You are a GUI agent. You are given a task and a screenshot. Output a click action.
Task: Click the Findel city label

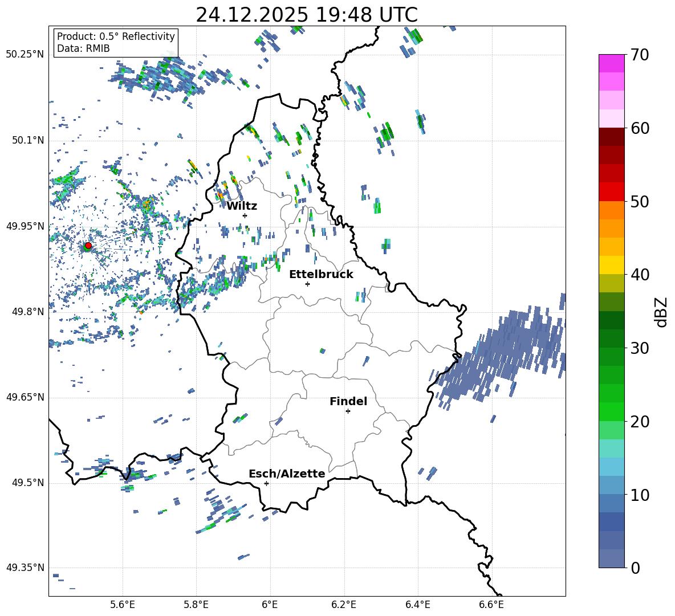coord(348,401)
